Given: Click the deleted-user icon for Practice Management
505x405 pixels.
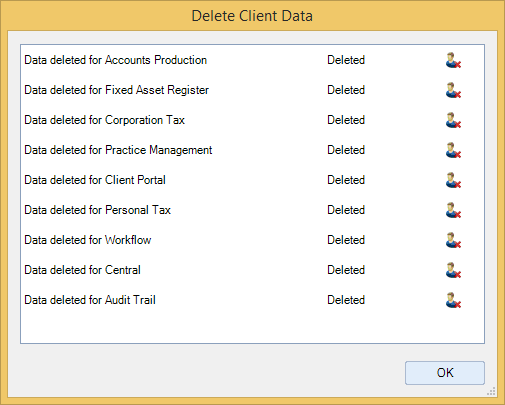Looking at the screenshot, I should point(453,150).
